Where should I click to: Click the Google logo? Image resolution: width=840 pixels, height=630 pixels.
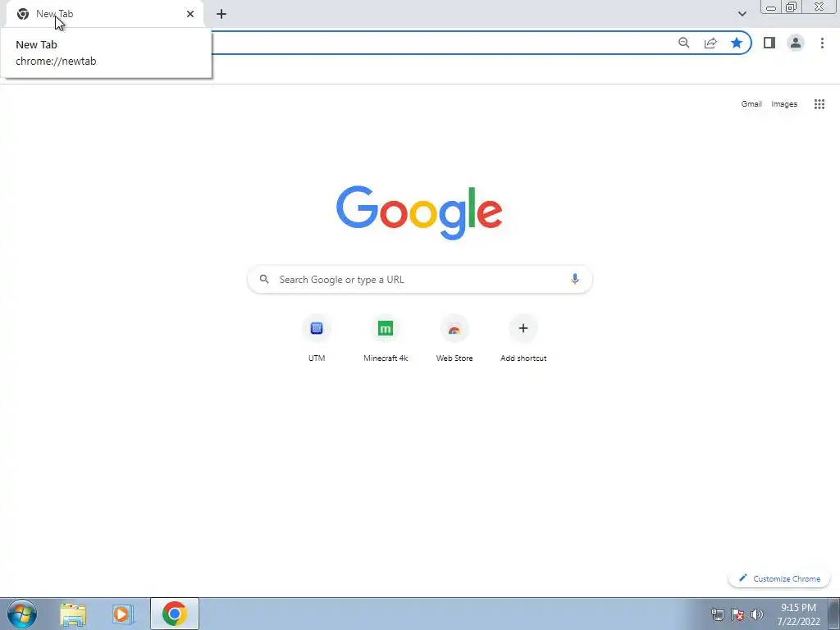[419, 212]
